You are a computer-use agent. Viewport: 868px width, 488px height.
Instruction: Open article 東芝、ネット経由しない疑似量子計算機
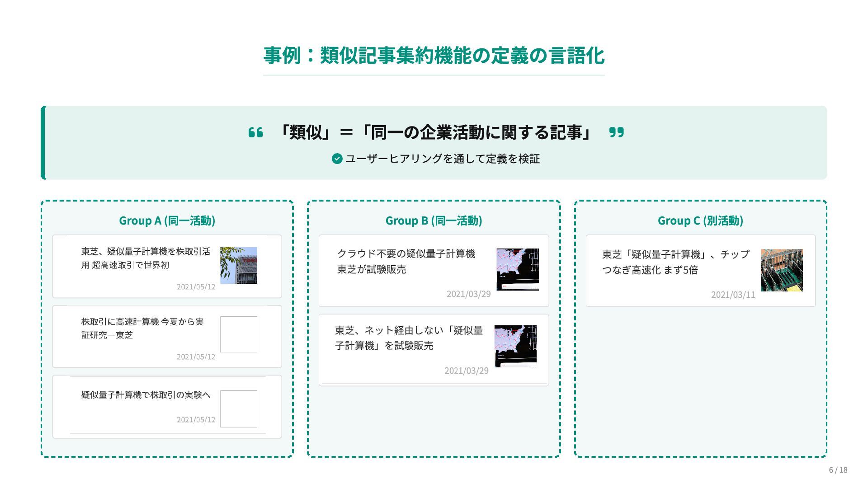click(x=409, y=338)
